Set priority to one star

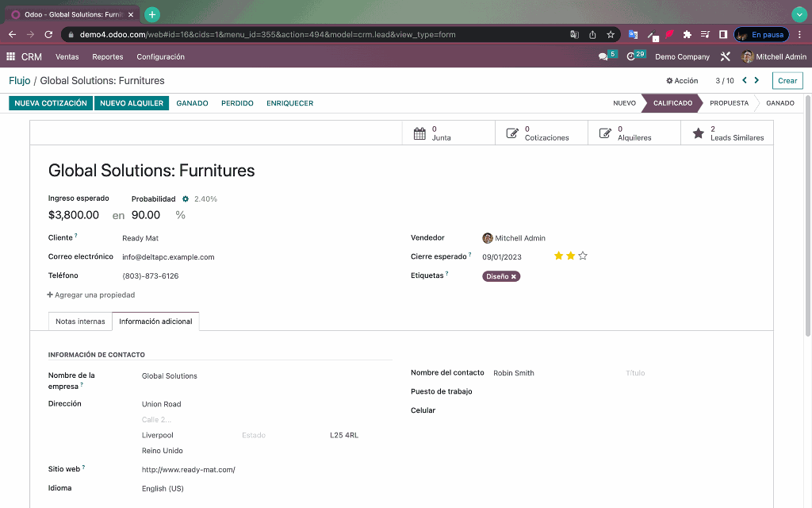click(x=558, y=256)
